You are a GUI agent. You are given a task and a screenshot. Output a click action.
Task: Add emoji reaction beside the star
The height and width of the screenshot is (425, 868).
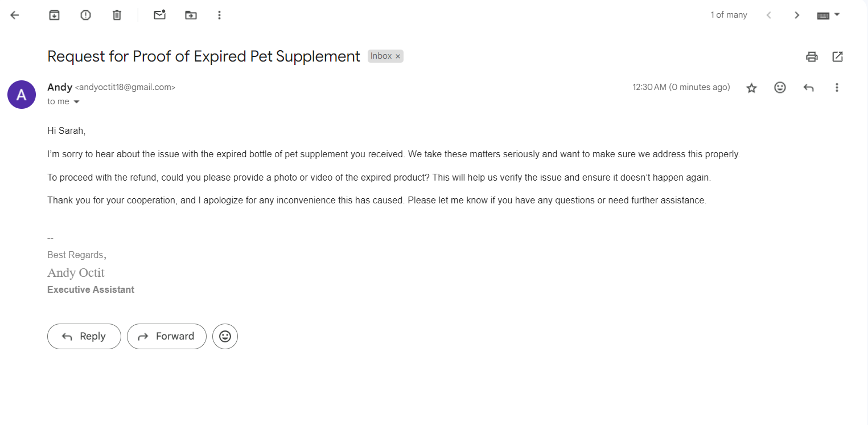780,88
